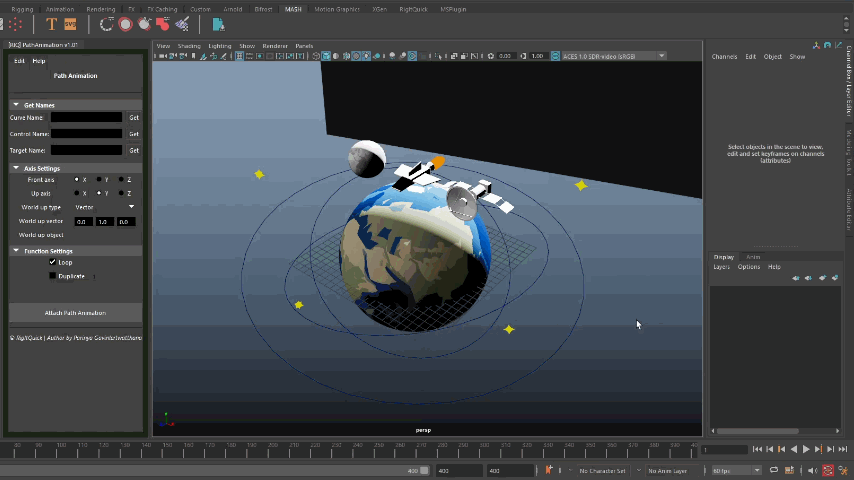
Task: Step to next keyframe
Action: coord(818,449)
